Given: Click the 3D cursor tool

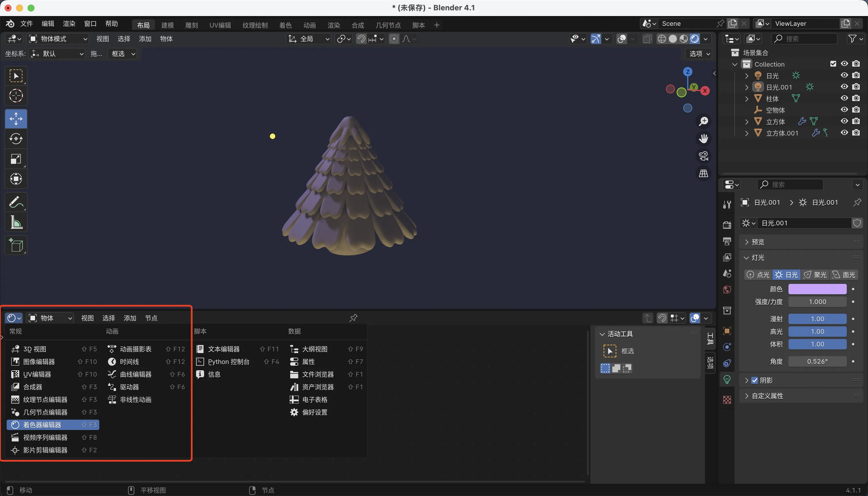Looking at the screenshot, I should [x=16, y=96].
